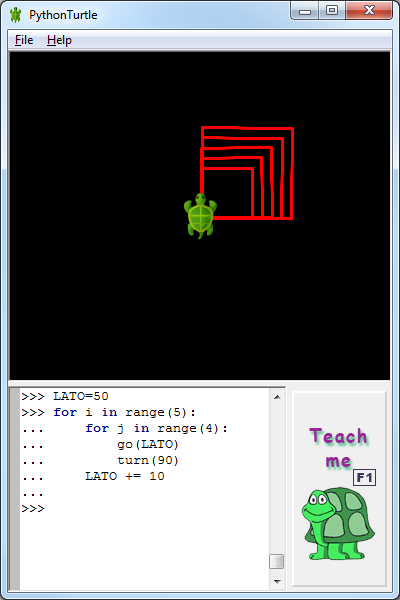Open the Help menu

[59, 40]
